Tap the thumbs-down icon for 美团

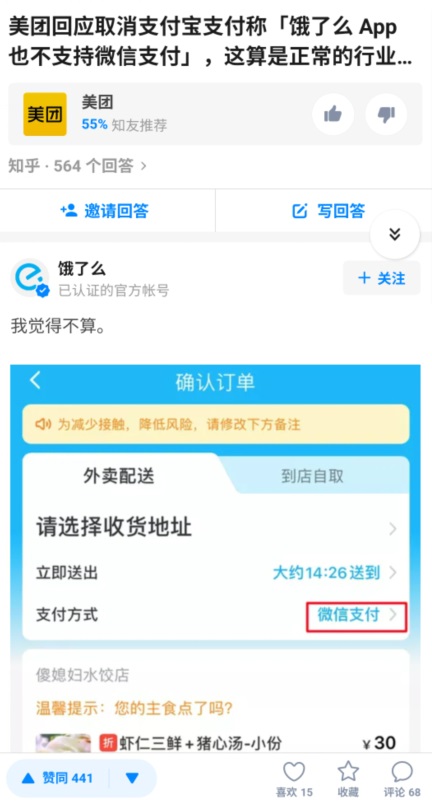(x=386, y=114)
